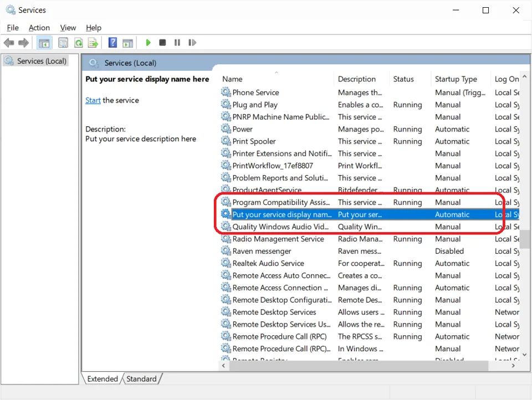Select Remote Access Auto Connection Manager row
This screenshot has height=400, width=532.
tap(370, 275)
